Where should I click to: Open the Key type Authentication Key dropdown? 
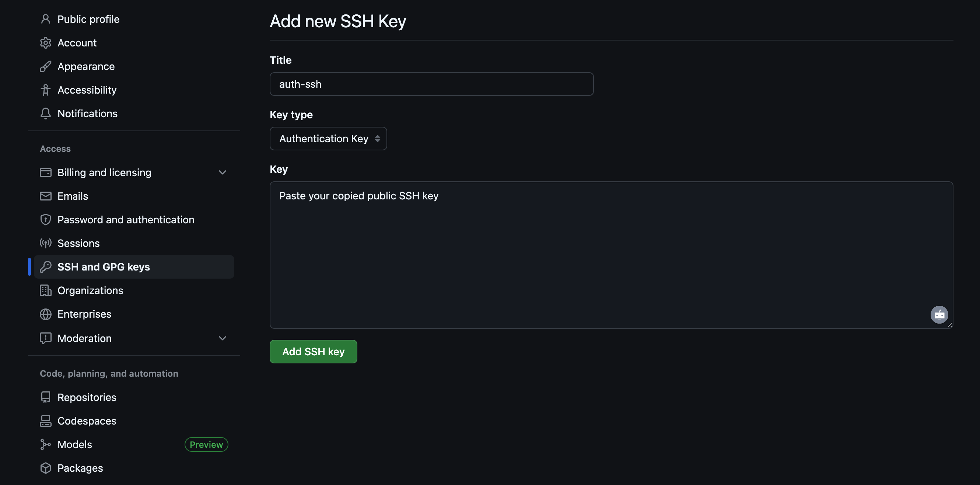click(x=328, y=139)
